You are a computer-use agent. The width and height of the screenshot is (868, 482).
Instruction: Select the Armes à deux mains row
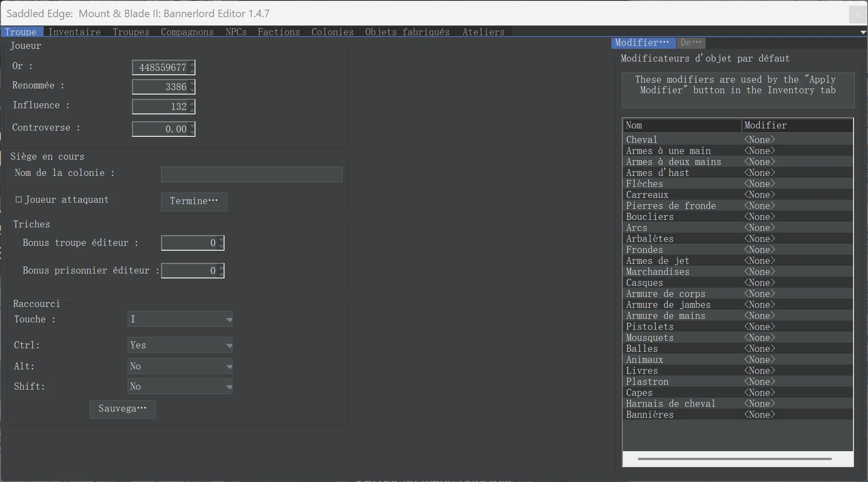pos(738,162)
